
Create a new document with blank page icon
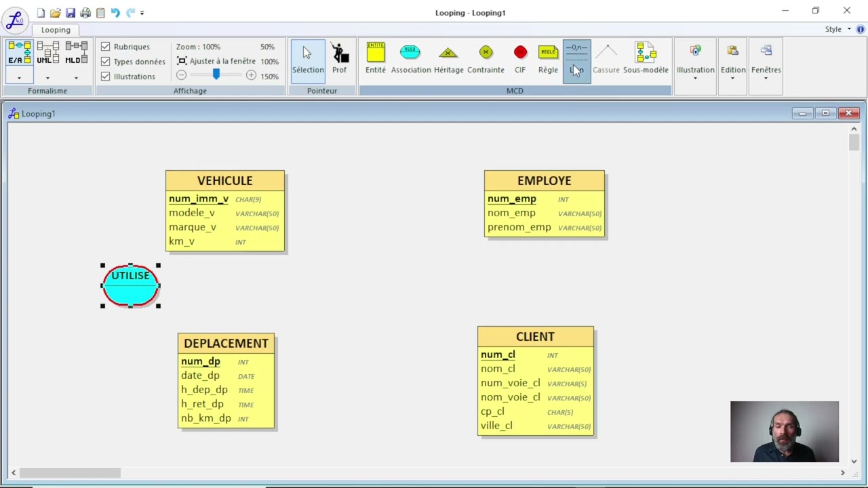pos(41,13)
